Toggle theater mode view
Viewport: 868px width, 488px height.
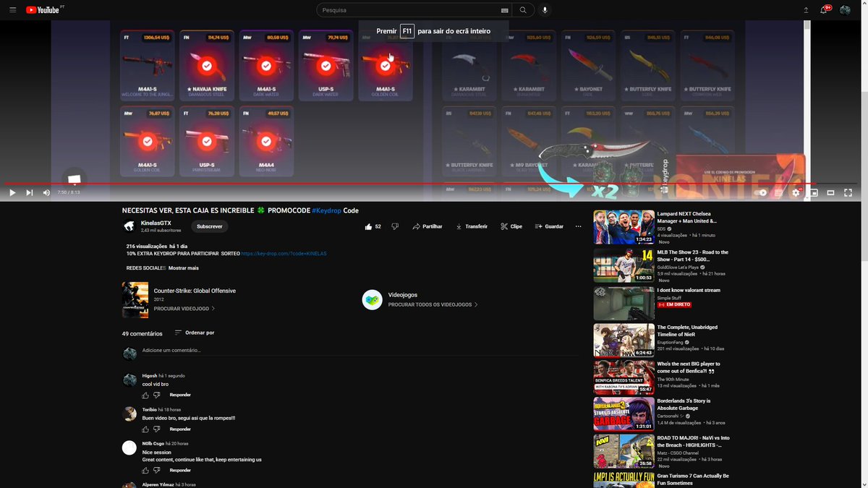pos(831,192)
